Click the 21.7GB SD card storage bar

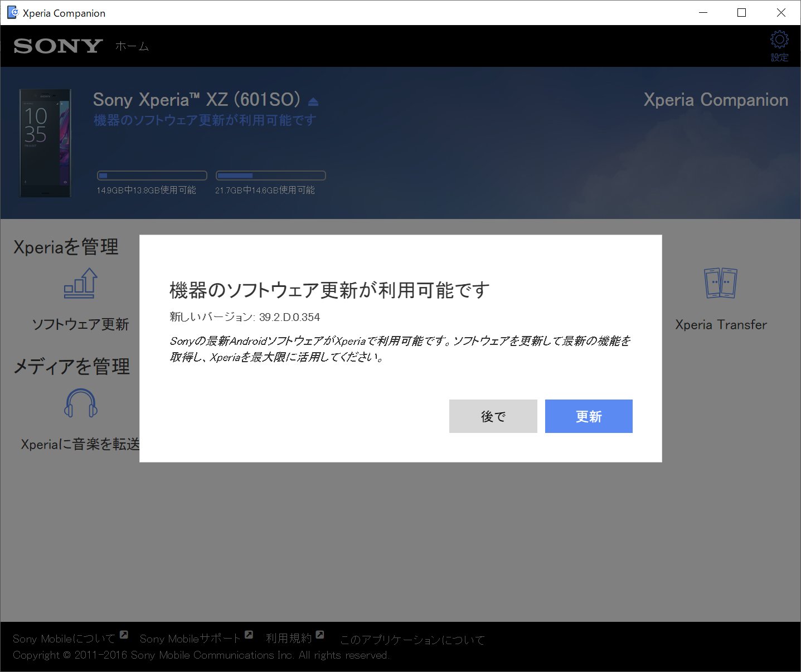pyautogui.click(x=270, y=176)
